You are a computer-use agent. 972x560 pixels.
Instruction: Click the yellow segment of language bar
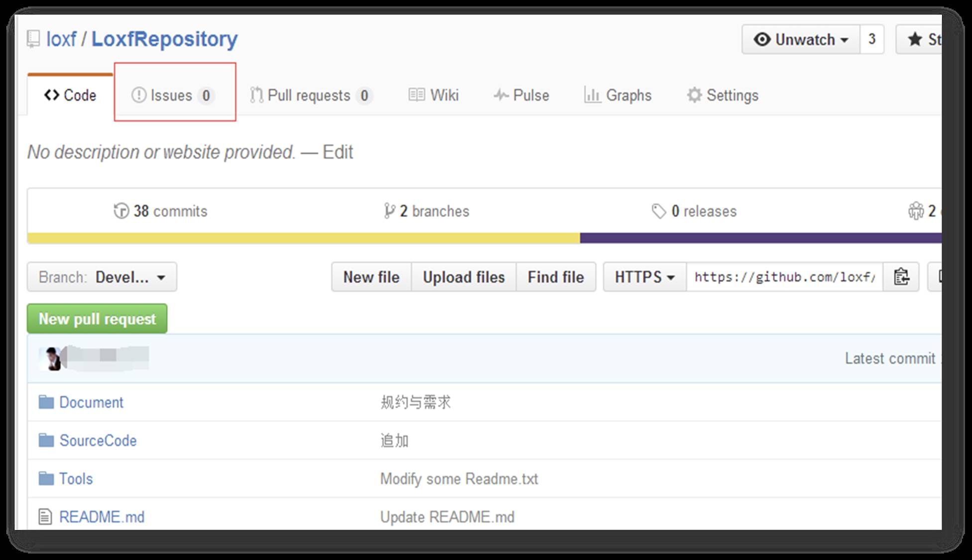pos(304,238)
